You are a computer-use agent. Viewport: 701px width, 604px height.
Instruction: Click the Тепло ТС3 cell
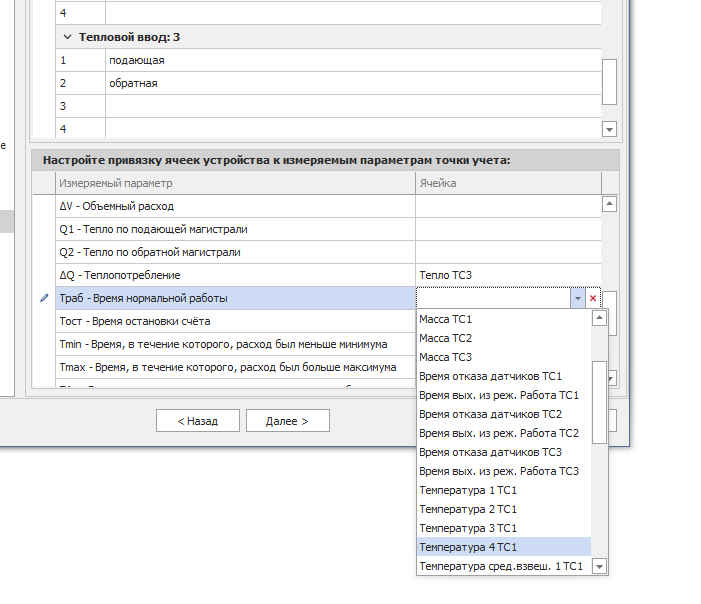click(x=507, y=275)
